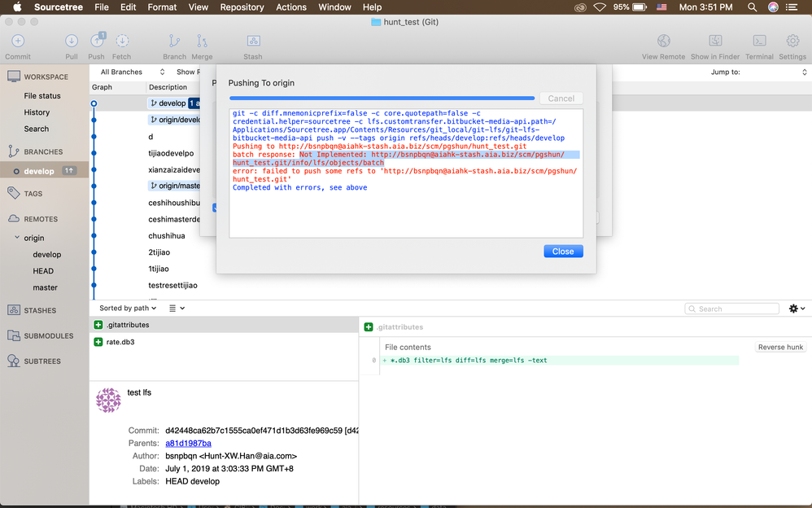Open the File menu
This screenshot has width=812, height=508.
click(x=102, y=7)
